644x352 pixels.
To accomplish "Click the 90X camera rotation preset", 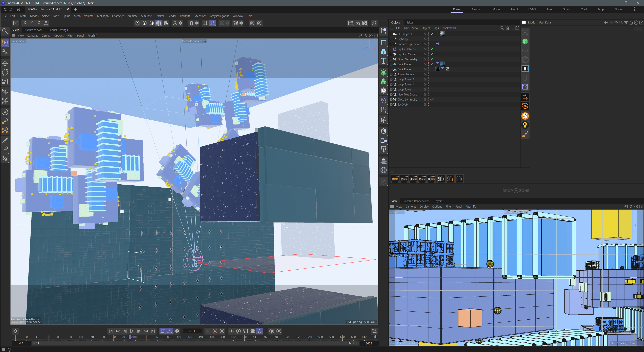I will [x=441, y=179].
